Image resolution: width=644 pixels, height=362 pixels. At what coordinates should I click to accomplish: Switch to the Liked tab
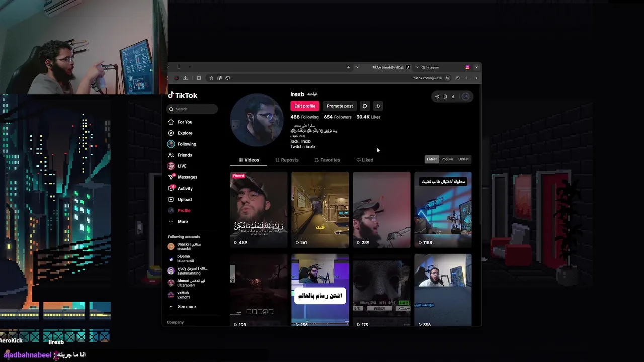click(365, 160)
